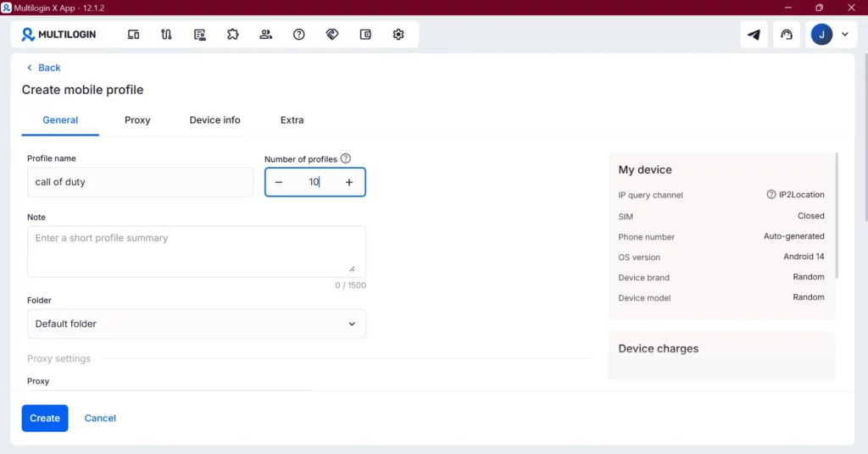
Task: Open the devices/profiles icon in top toolbar
Action: [133, 35]
